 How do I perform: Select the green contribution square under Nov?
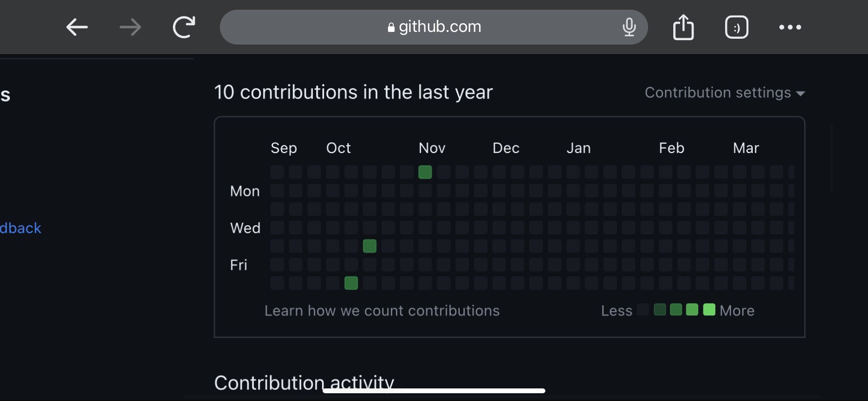tap(425, 172)
